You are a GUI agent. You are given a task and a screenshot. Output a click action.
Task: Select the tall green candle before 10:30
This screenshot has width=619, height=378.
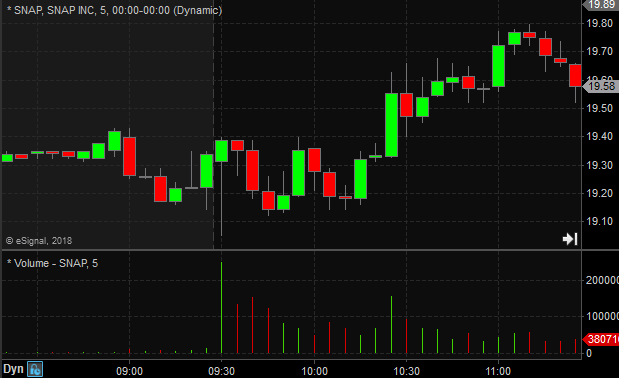click(391, 125)
